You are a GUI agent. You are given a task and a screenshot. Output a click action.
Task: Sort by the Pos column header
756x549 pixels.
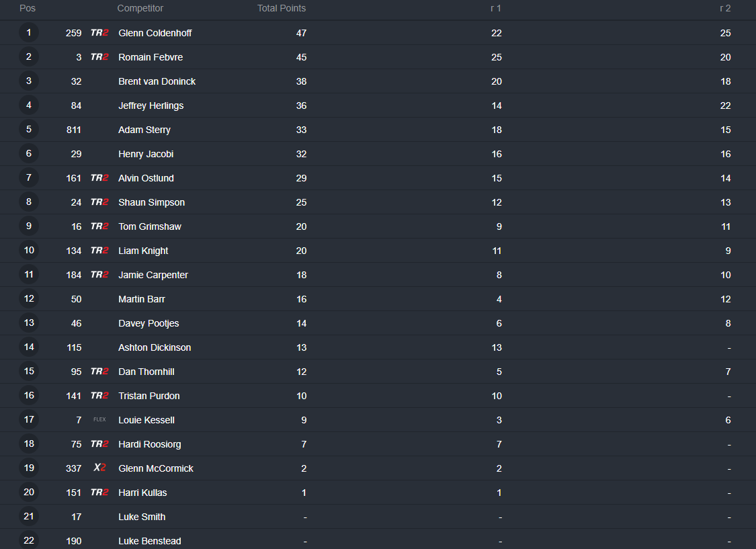tap(28, 8)
